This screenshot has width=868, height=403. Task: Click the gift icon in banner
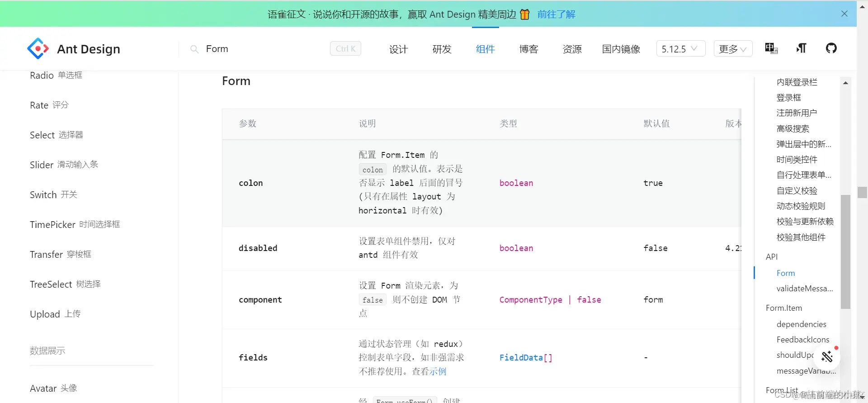point(525,14)
